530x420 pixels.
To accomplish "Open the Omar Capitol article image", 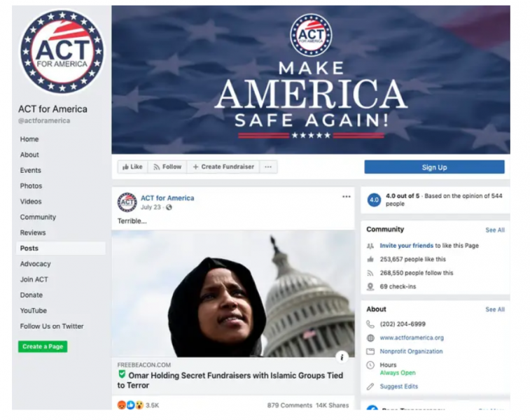I will [233, 293].
